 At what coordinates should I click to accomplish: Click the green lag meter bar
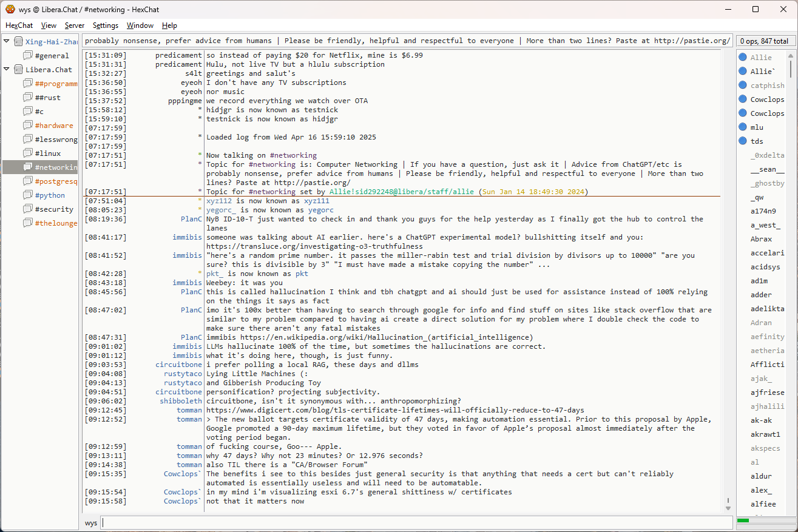click(x=743, y=520)
